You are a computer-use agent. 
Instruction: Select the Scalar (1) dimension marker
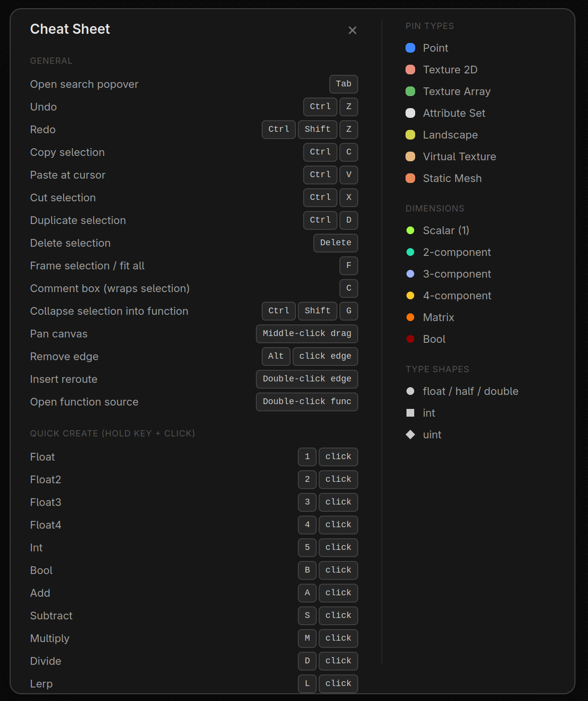coord(410,230)
